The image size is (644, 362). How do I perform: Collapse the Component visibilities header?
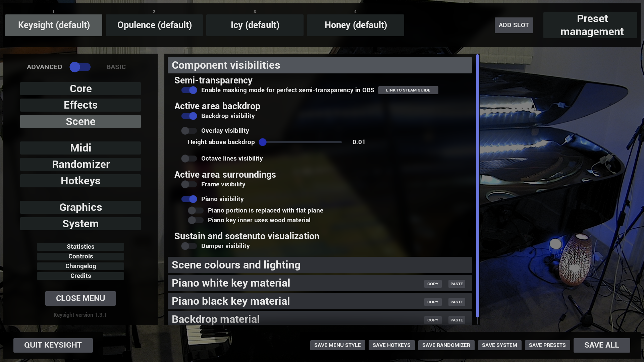pos(320,65)
